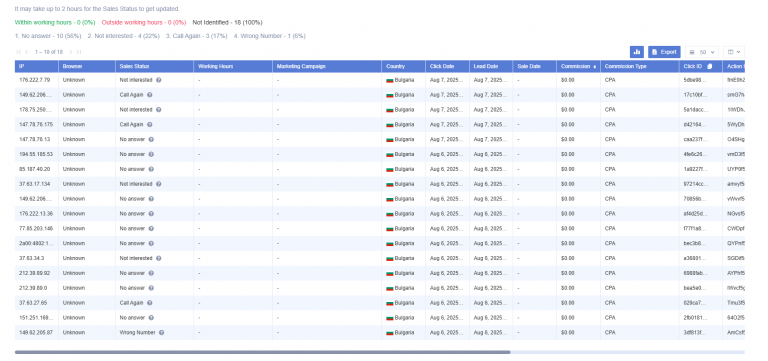Open the column visibility dropdown
The image size is (768, 361).
(733, 52)
